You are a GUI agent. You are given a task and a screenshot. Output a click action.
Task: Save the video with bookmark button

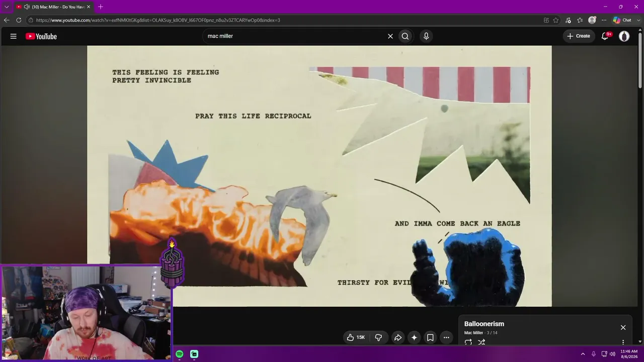[430, 337]
